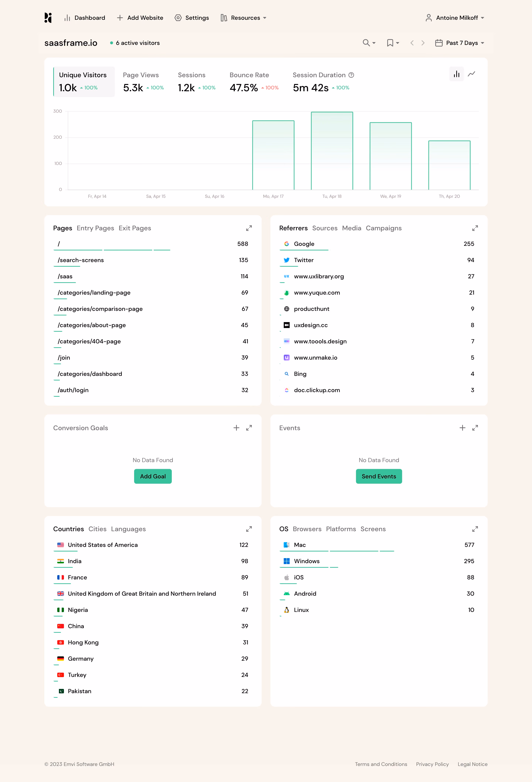Open the bookmark views icon
Screen dimensions: 532x782
[x=393, y=43]
